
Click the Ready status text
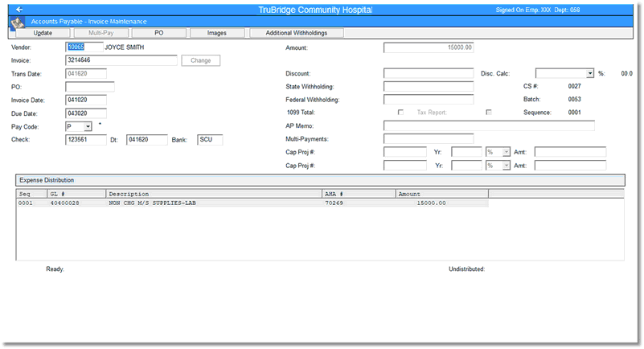(x=55, y=269)
